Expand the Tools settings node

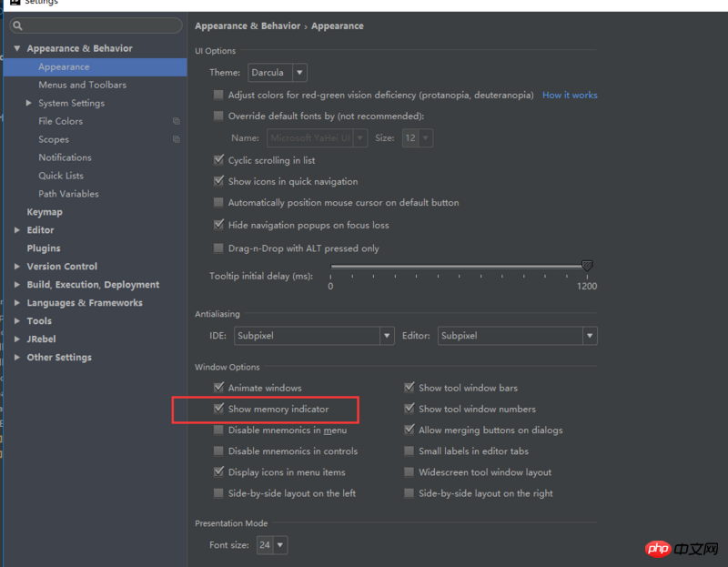point(17,321)
